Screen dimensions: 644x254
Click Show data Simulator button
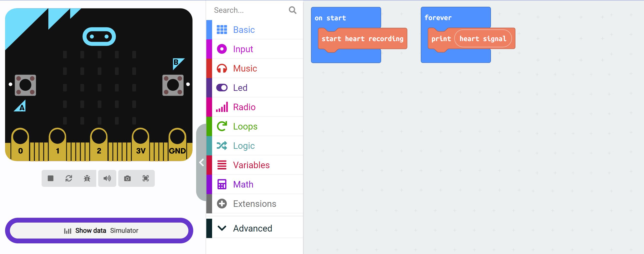click(99, 230)
